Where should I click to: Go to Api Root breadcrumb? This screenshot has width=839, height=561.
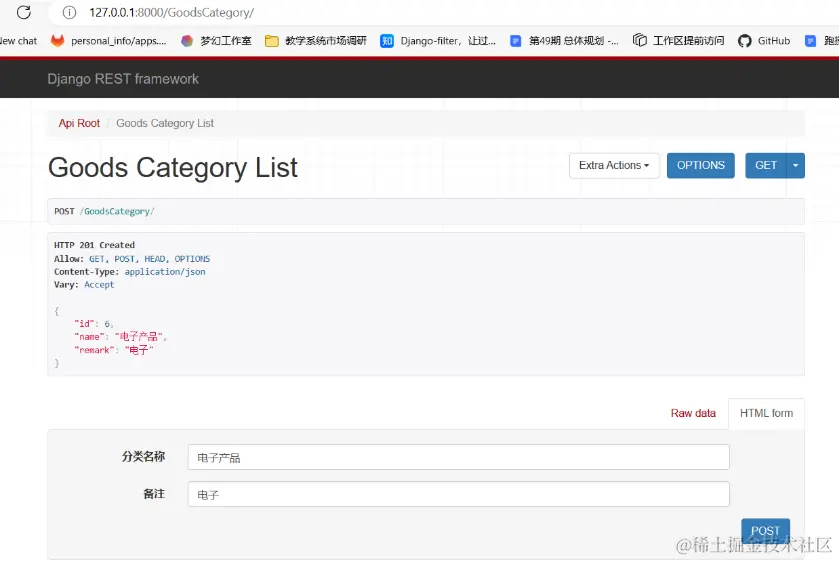(x=79, y=123)
